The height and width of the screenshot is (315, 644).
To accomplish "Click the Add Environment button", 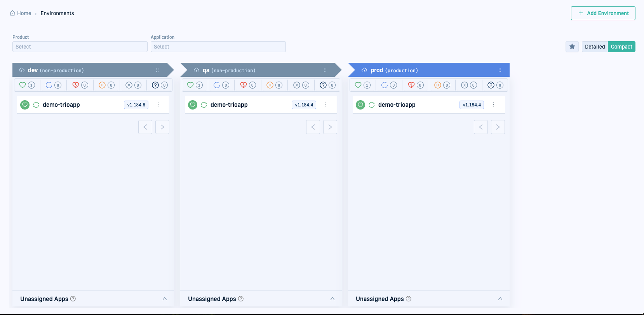I will pos(603,13).
